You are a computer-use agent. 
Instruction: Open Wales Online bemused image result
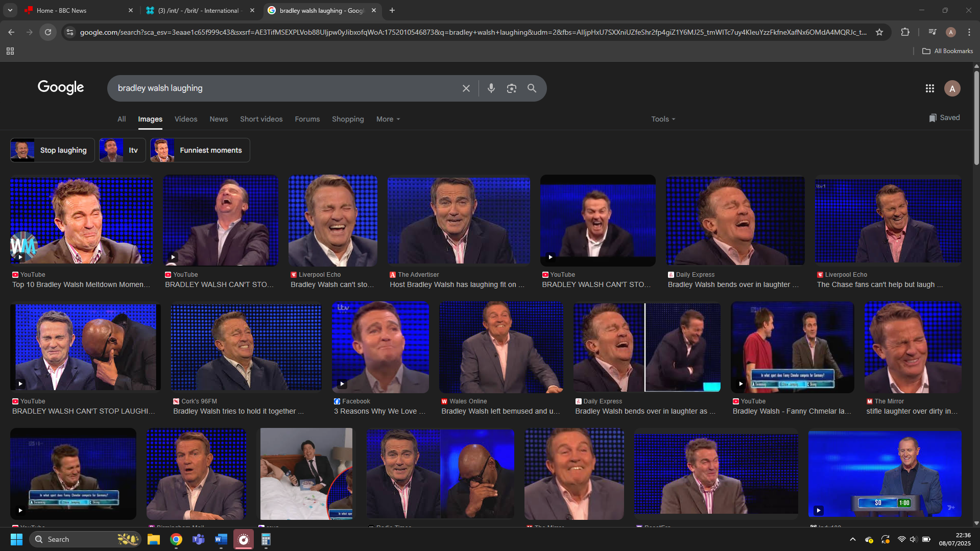click(x=501, y=347)
